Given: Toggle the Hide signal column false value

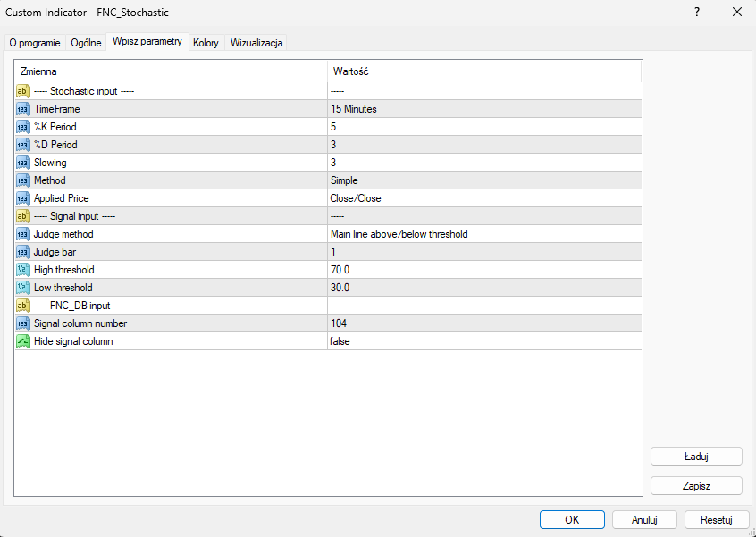Looking at the screenshot, I should pos(483,341).
